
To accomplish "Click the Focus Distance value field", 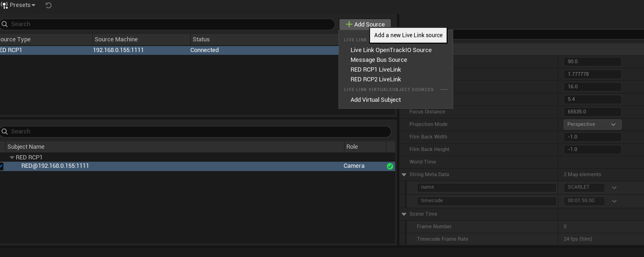I will pos(592,112).
